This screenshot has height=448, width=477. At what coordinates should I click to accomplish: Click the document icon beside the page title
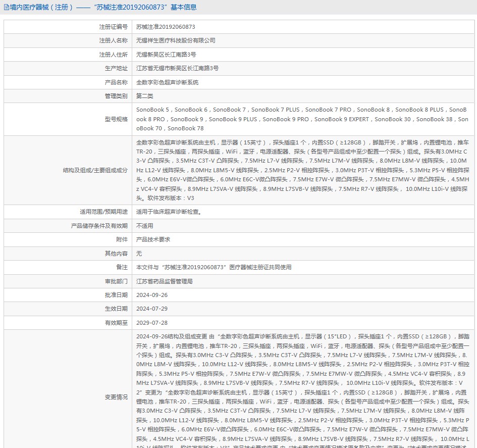[7, 7]
